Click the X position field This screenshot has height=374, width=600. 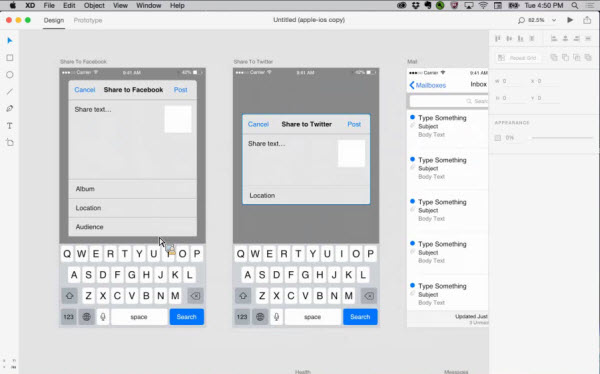547,81
